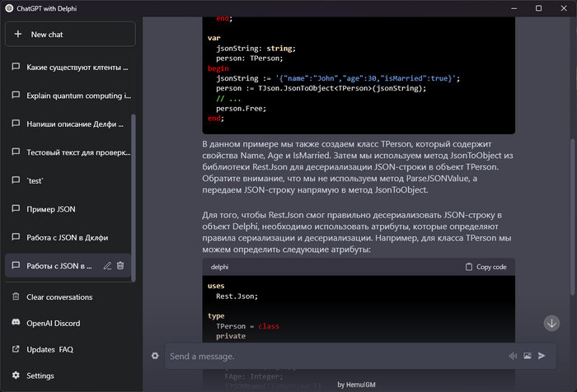Open the 'Тестовый текст для проверк' conversation
The width and height of the screenshot is (577, 392).
[68, 152]
